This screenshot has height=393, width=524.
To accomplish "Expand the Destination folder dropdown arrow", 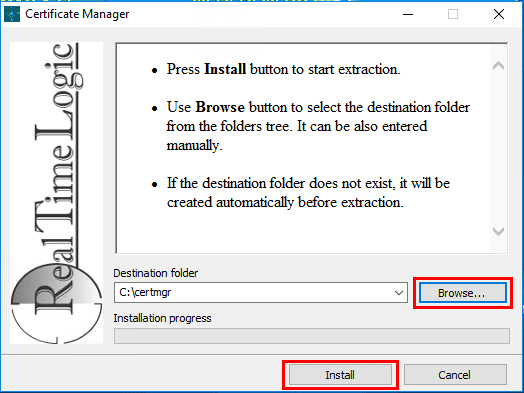I will pos(398,293).
